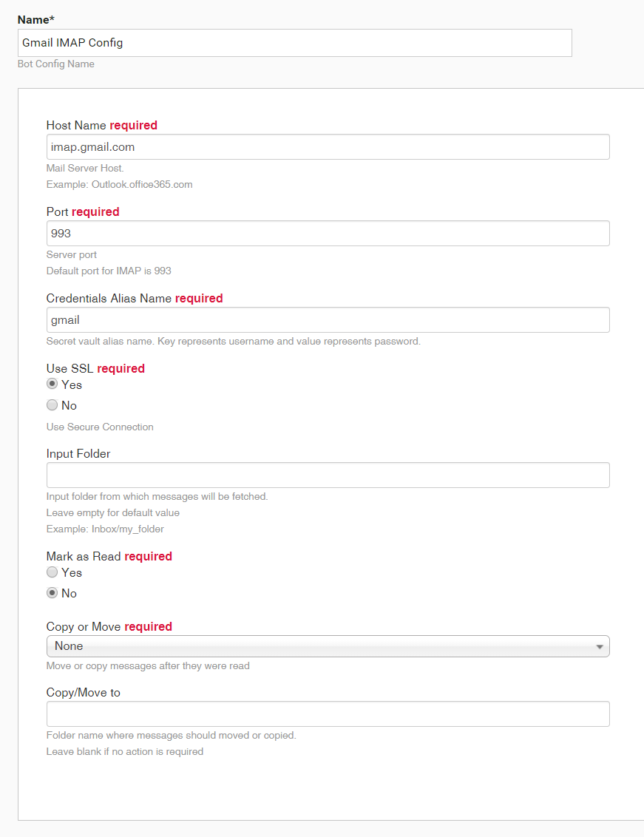Choose No radio under Use SSL
Screen dimensions: 644x837
[52, 405]
